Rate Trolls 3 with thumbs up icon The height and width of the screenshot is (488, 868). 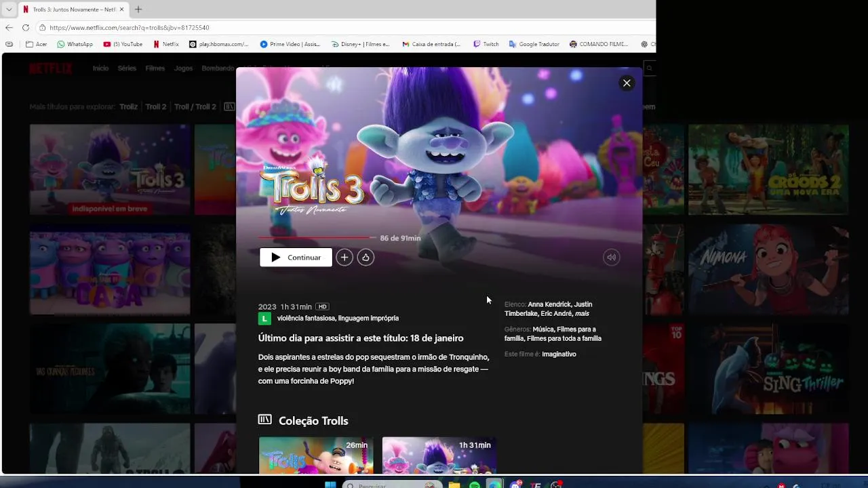pyautogui.click(x=366, y=258)
